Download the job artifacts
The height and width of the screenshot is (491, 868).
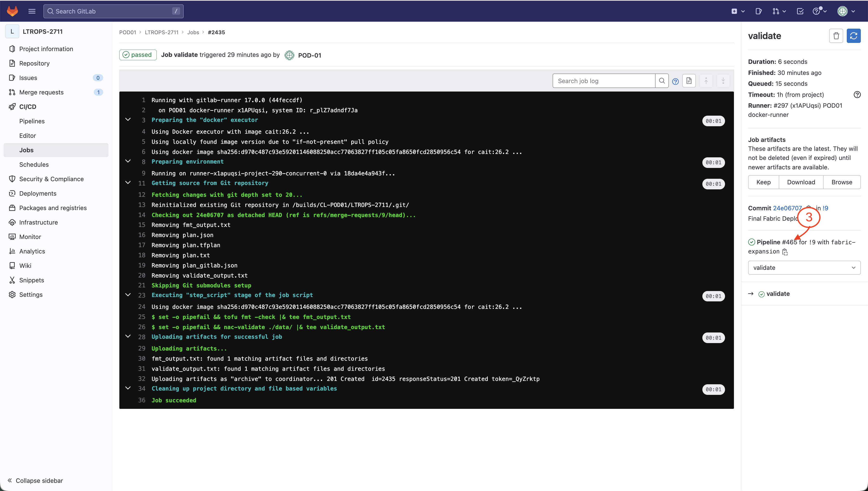tap(801, 182)
